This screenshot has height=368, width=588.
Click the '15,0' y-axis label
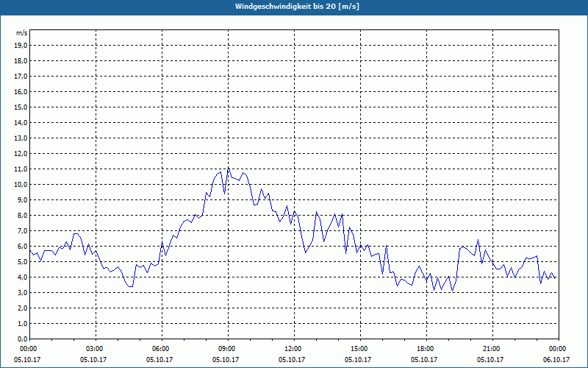click(x=21, y=107)
